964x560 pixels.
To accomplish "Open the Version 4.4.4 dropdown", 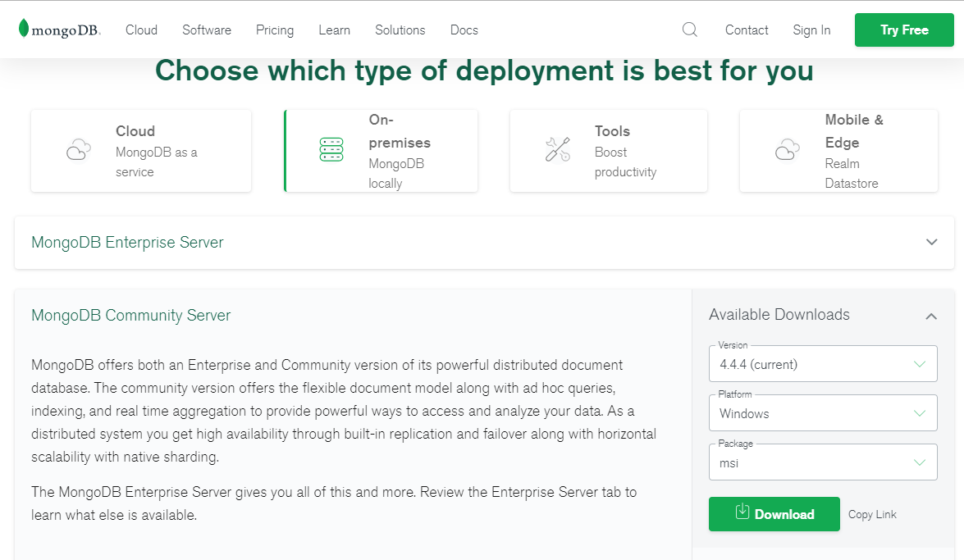I will (x=823, y=364).
